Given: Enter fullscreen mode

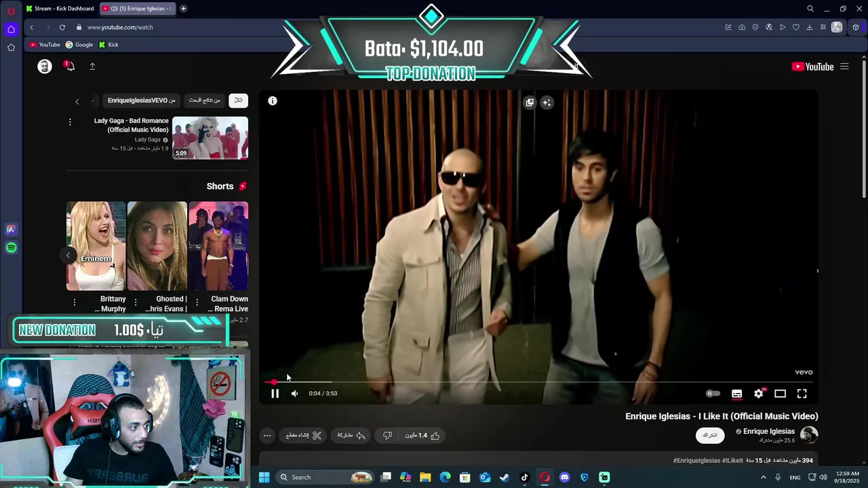Looking at the screenshot, I should tap(802, 393).
